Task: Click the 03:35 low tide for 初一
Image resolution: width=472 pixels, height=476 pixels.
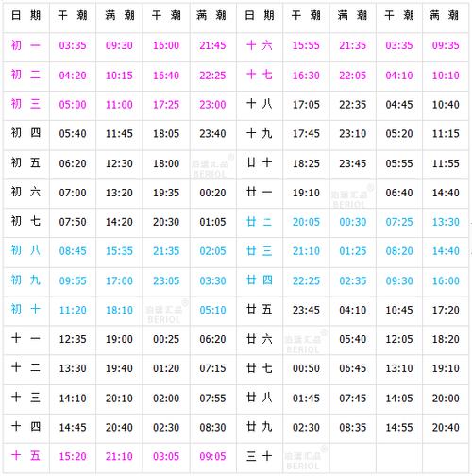Action: (x=73, y=46)
